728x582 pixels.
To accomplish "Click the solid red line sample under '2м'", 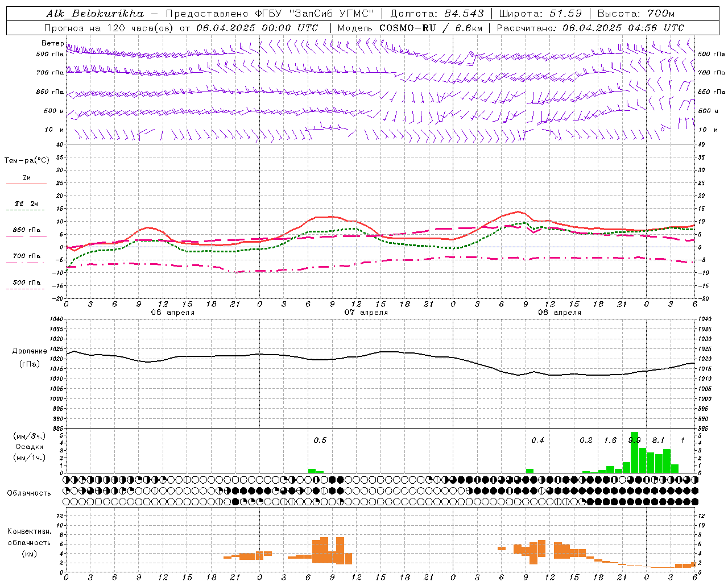I will tap(26, 184).
